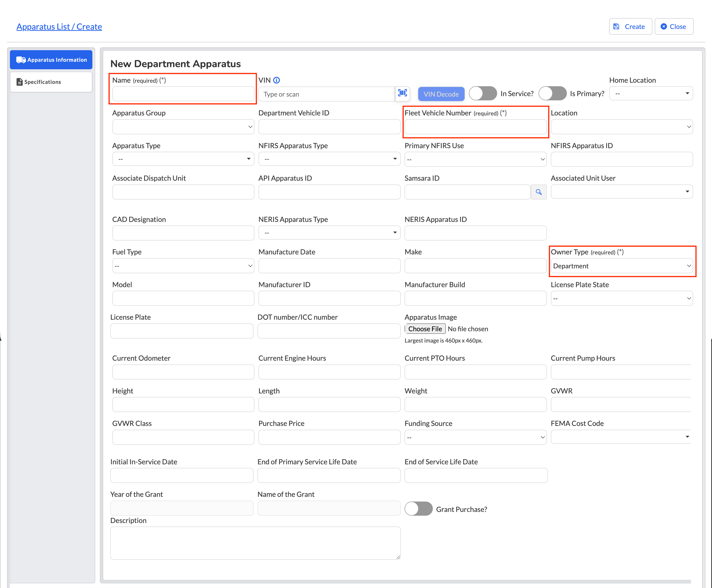
Task: Click the Create button
Action: [630, 26]
